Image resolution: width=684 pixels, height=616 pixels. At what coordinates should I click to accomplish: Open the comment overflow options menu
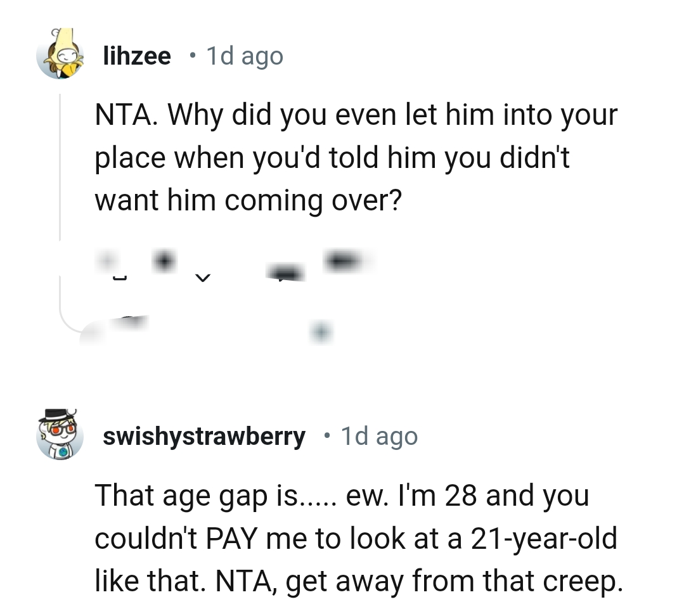coord(342,260)
